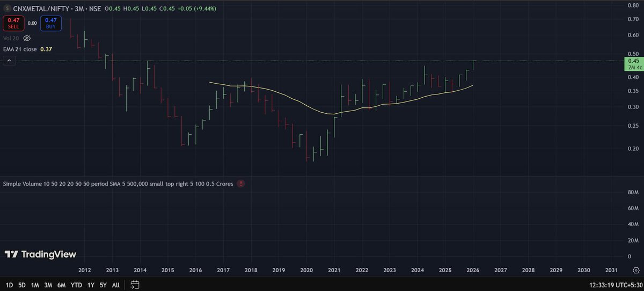Collapse the indicator legend with the chevron
The width and height of the screenshot is (644, 291).
click(8, 61)
